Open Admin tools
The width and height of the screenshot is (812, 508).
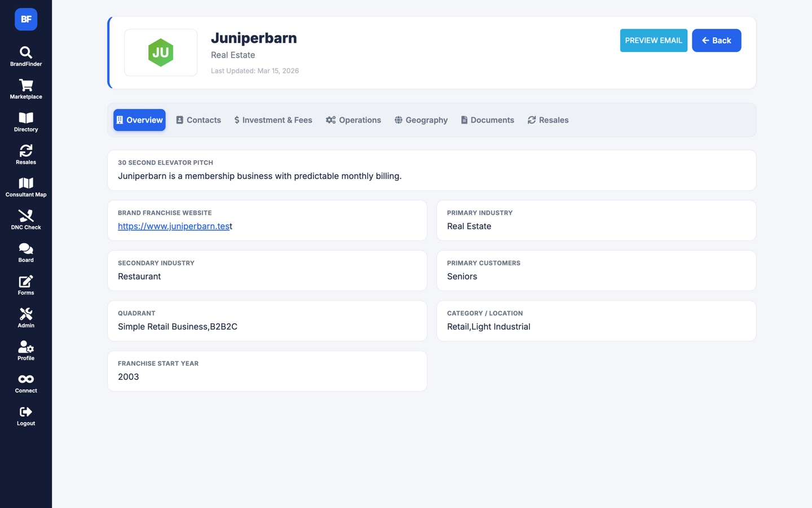pos(26,318)
